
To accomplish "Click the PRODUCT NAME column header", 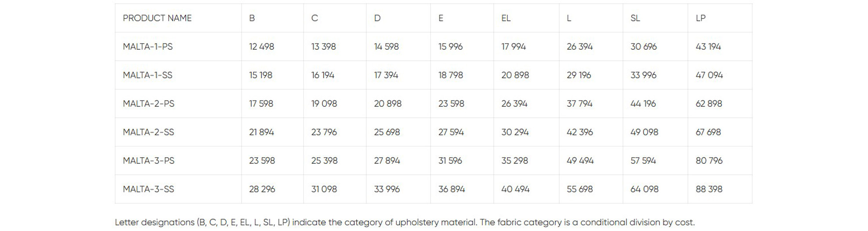I will point(157,18).
